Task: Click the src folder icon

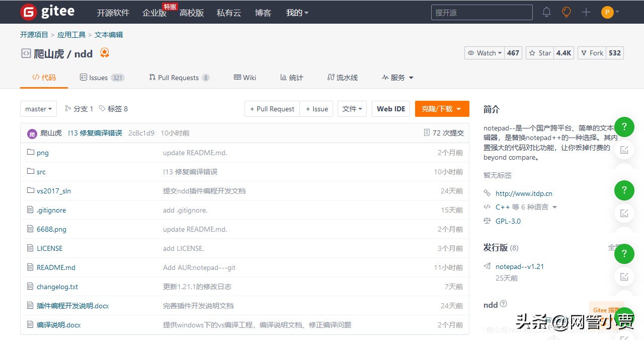Action: (31, 171)
